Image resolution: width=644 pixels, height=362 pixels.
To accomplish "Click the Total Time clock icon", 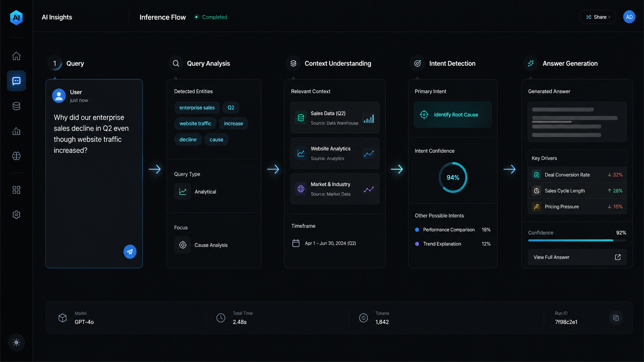I will [221, 318].
